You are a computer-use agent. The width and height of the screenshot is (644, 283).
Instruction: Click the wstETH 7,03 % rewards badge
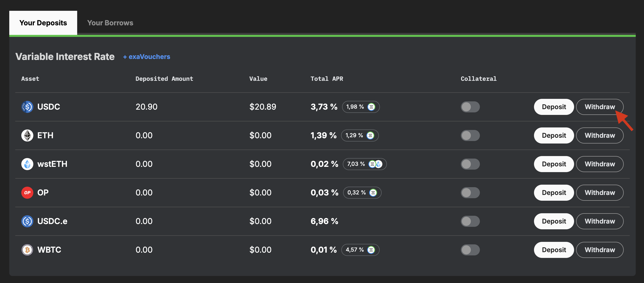pos(364,164)
